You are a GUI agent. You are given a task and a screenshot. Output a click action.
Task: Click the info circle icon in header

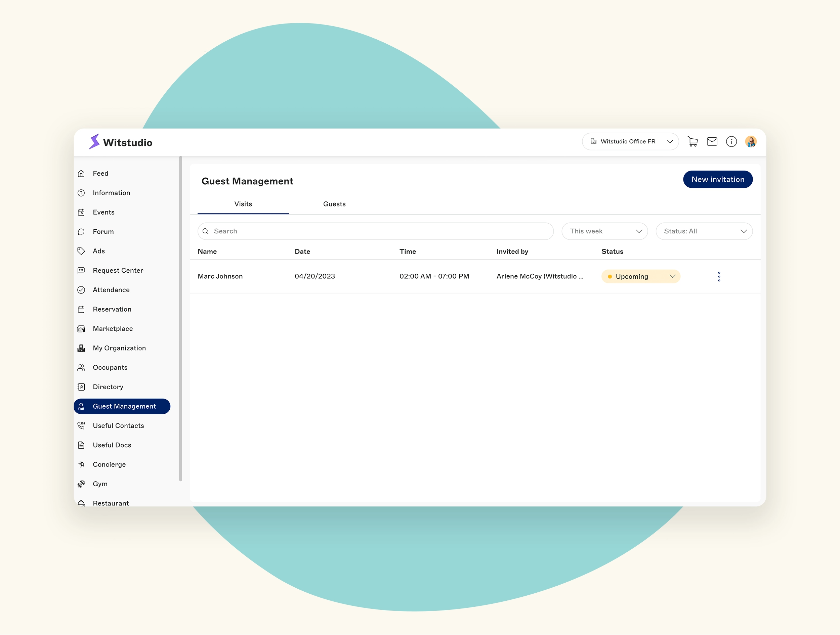pyautogui.click(x=731, y=142)
